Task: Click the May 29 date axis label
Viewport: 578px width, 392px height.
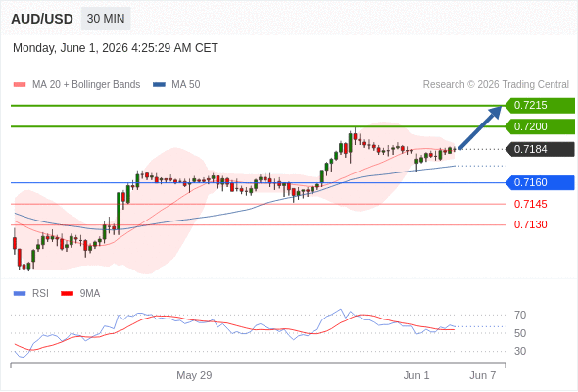Action: coord(194,375)
